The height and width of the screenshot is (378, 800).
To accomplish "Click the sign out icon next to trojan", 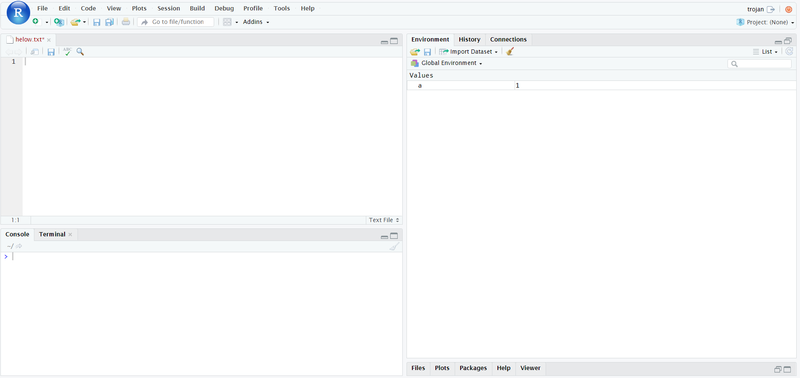I will tap(771, 9).
